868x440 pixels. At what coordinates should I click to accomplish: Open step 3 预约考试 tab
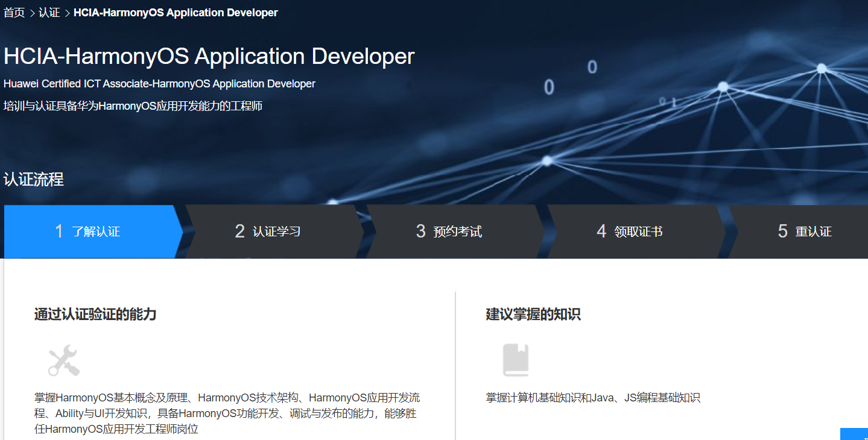click(x=455, y=231)
